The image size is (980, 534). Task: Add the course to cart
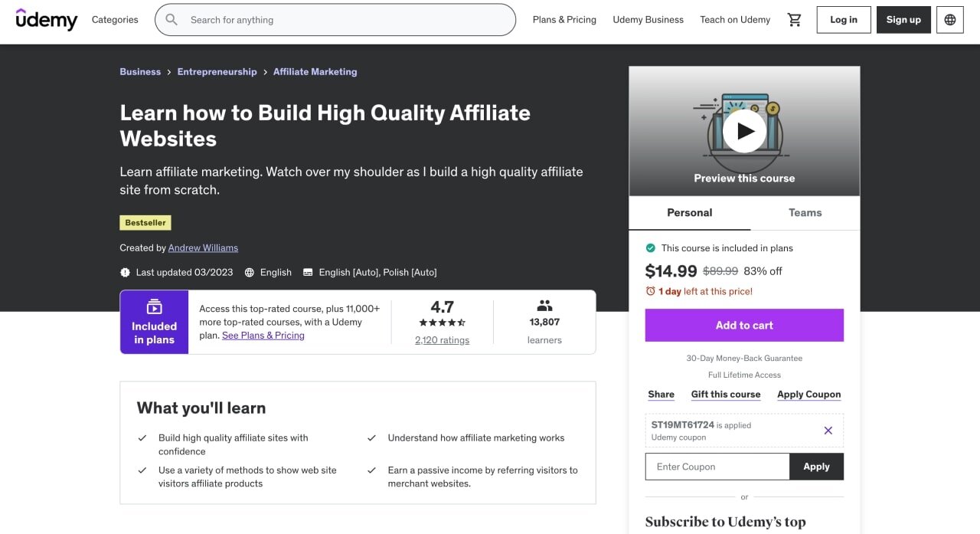click(744, 325)
